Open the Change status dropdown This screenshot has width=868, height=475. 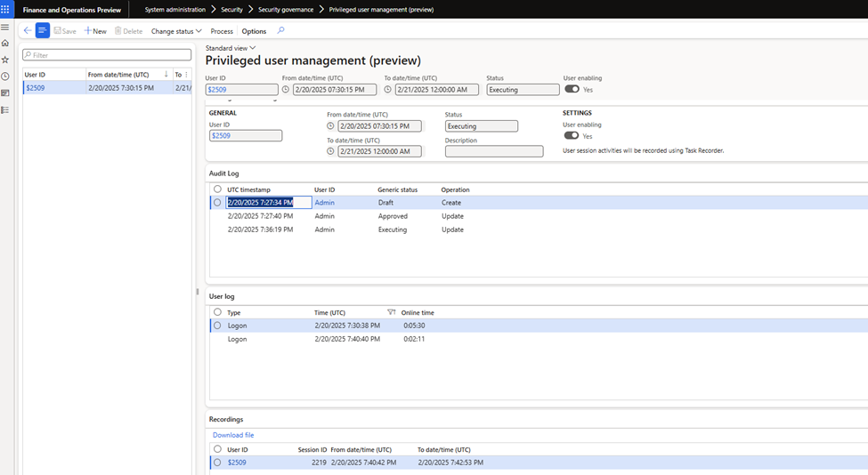(176, 31)
